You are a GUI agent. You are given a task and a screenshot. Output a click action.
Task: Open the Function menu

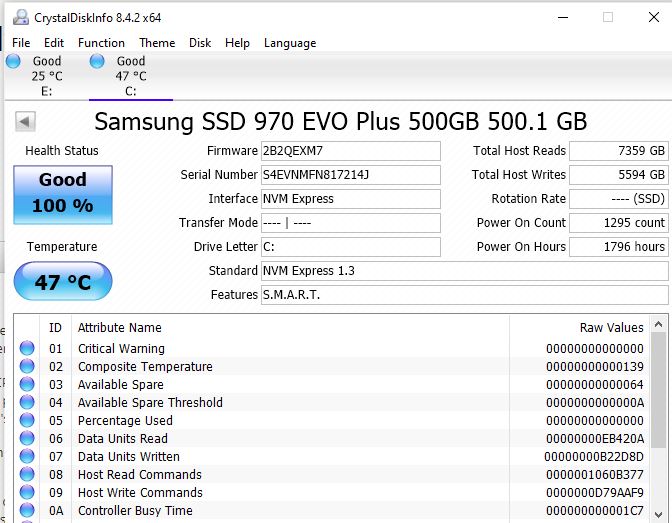point(101,43)
